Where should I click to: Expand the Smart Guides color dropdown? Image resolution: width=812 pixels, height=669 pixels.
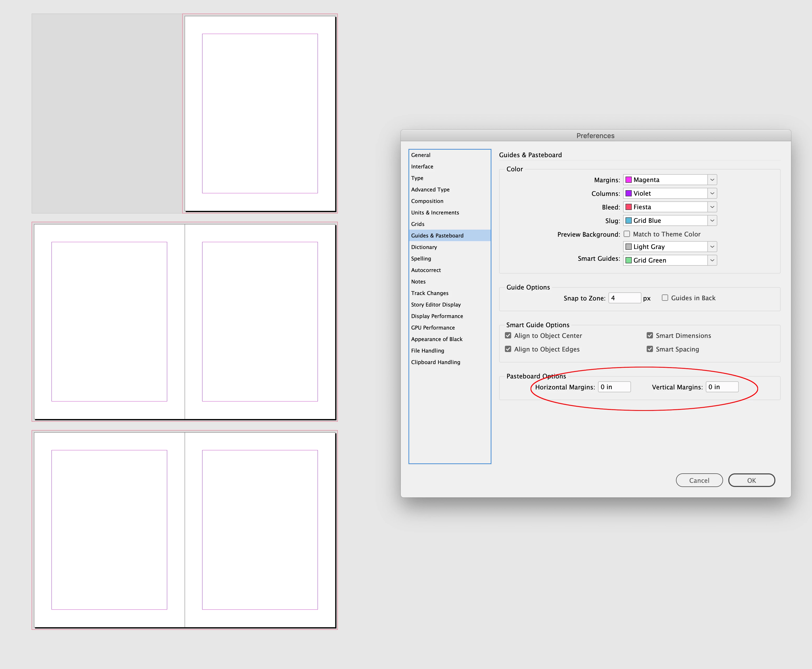(x=712, y=260)
